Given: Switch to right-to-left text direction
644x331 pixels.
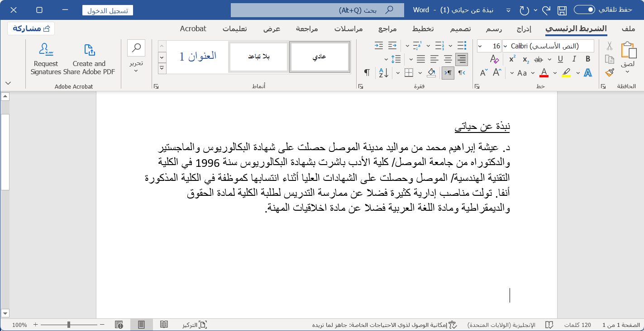Looking at the screenshot, I should tap(448, 72).
